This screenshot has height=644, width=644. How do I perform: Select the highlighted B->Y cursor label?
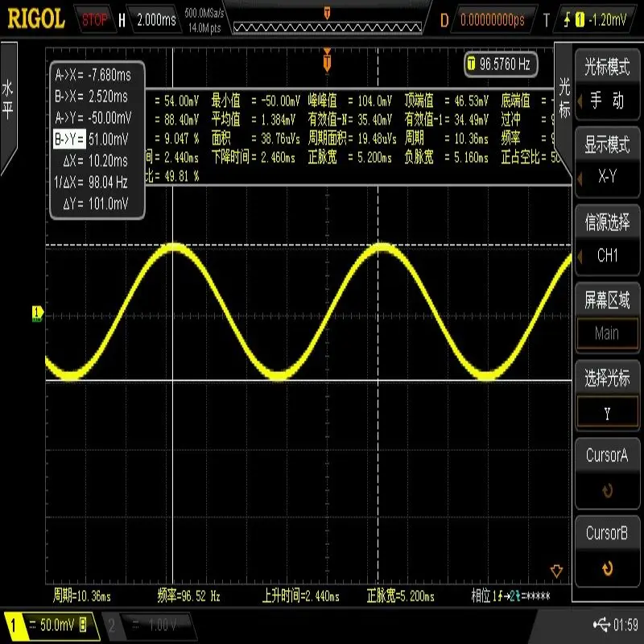[x=69, y=138]
